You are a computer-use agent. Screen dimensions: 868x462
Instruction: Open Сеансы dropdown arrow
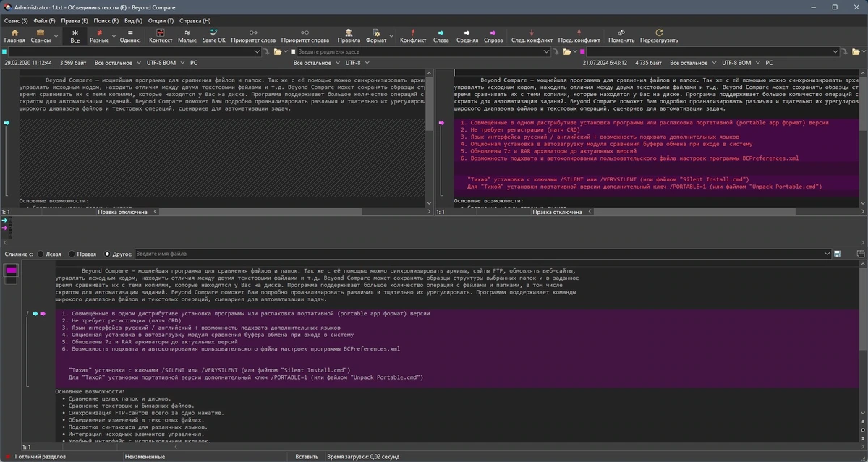coord(56,36)
